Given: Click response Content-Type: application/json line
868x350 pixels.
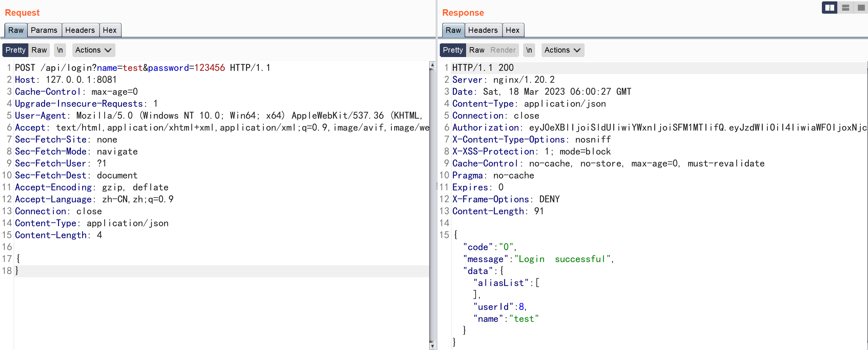Looking at the screenshot, I should point(529,103).
